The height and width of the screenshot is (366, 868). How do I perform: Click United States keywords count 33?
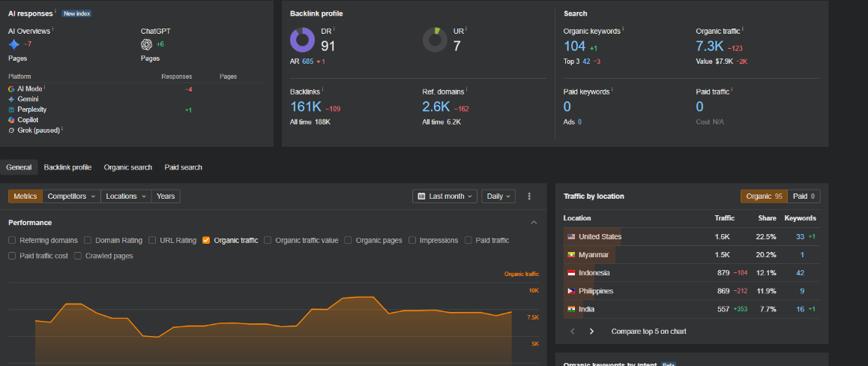click(800, 236)
